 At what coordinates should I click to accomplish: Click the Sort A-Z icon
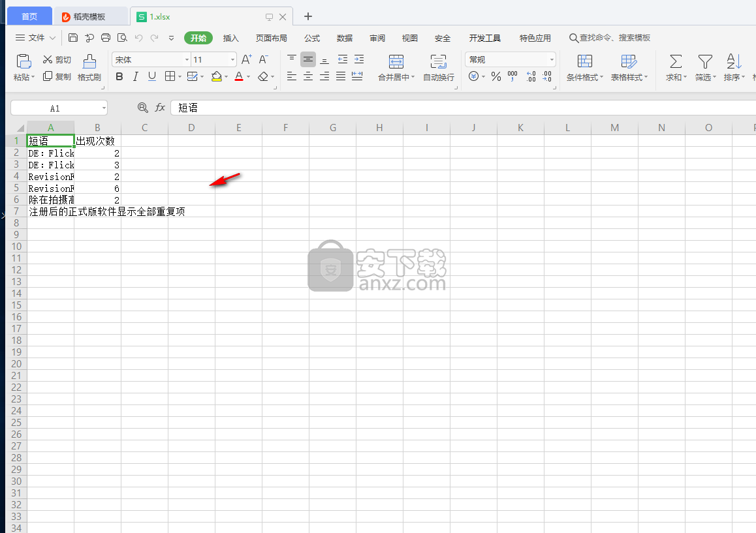point(733,62)
